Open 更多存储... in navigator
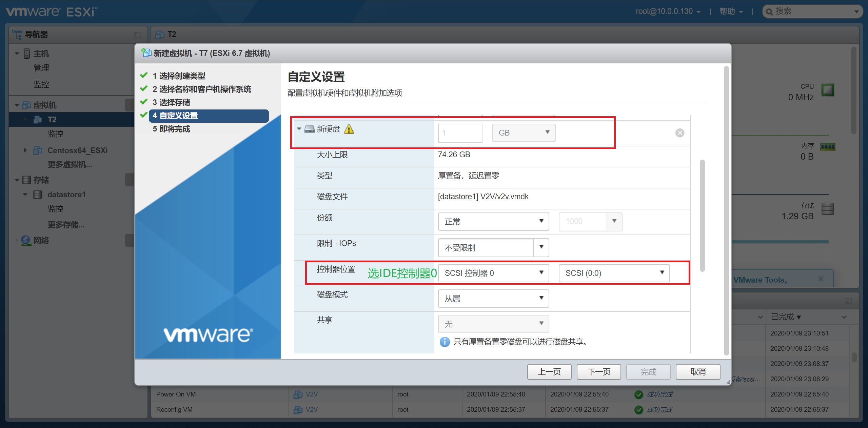This screenshot has width=868, height=428. tap(66, 225)
